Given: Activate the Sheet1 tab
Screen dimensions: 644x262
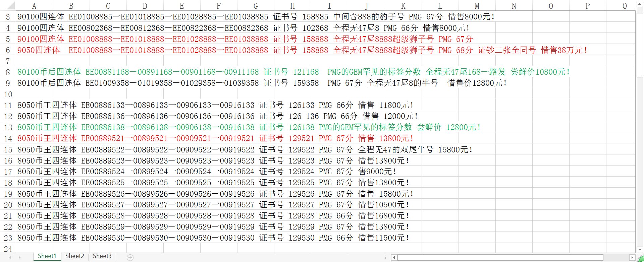Looking at the screenshot, I should (x=47, y=256).
